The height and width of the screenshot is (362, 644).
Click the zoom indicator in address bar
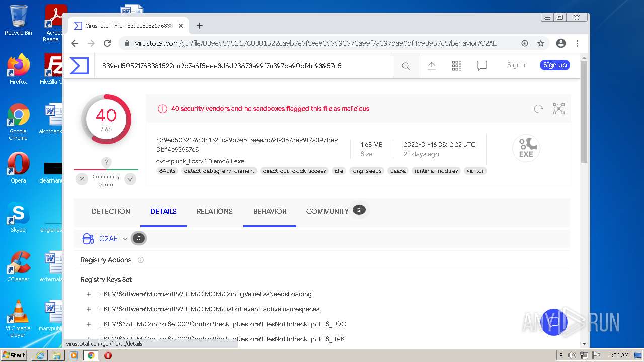(525, 43)
